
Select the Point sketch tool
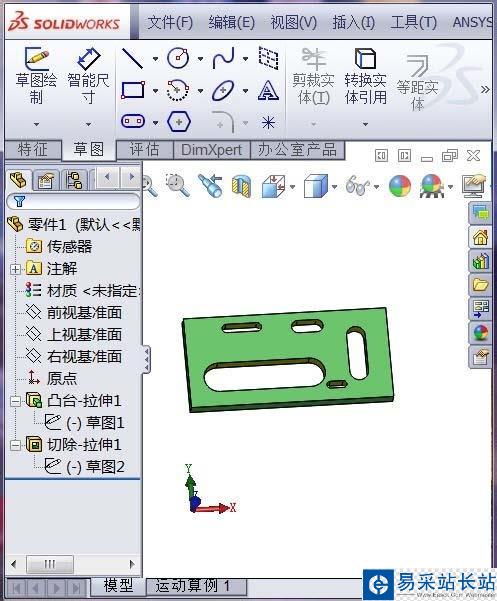click(268, 122)
